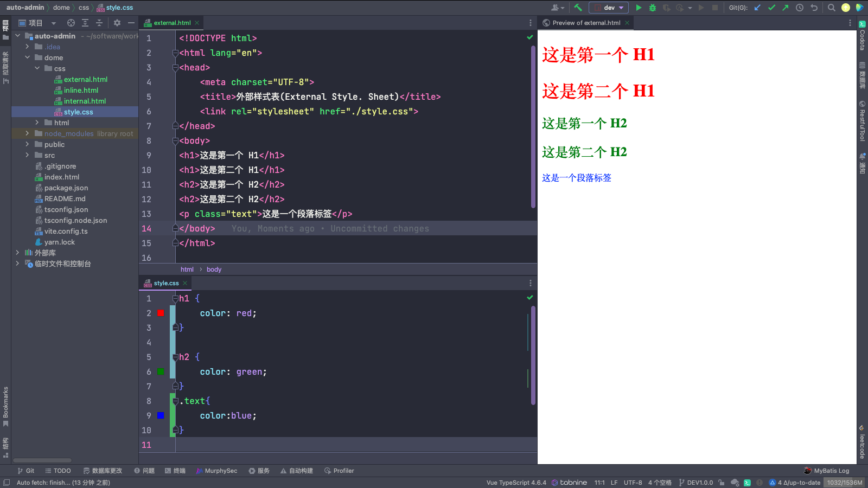Viewport: 868px width, 488px height.
Task: Toggle fold on the head tag line
Action: click(175, 68)
